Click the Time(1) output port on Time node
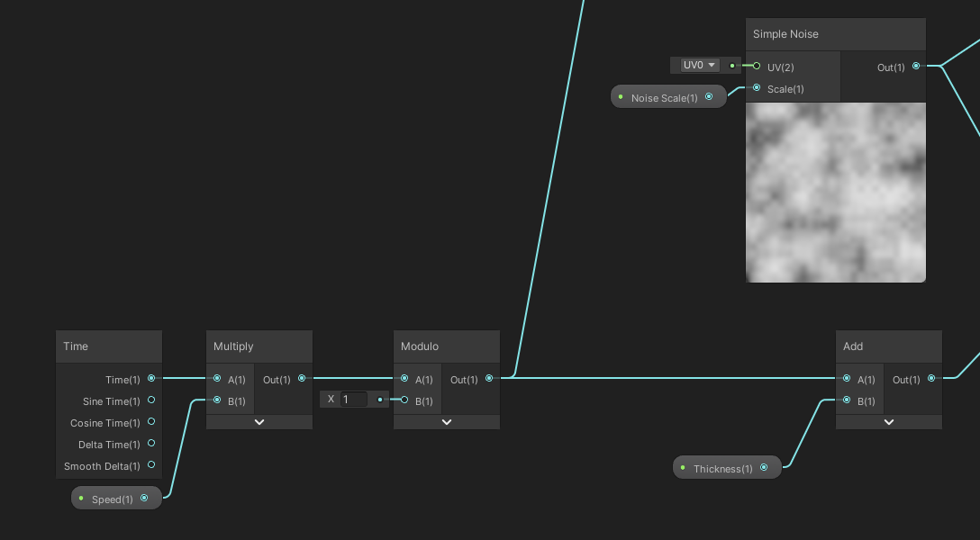Image resolution: width=980 pixels, height=540 pixels. pyautogui.click(x=151, y=379)
